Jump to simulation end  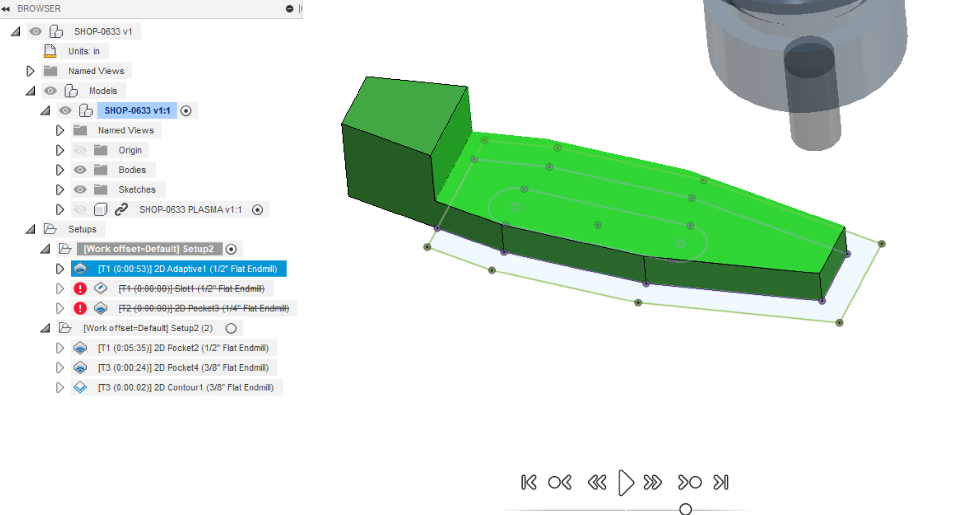pyautogui.click(x=721, y=483)
